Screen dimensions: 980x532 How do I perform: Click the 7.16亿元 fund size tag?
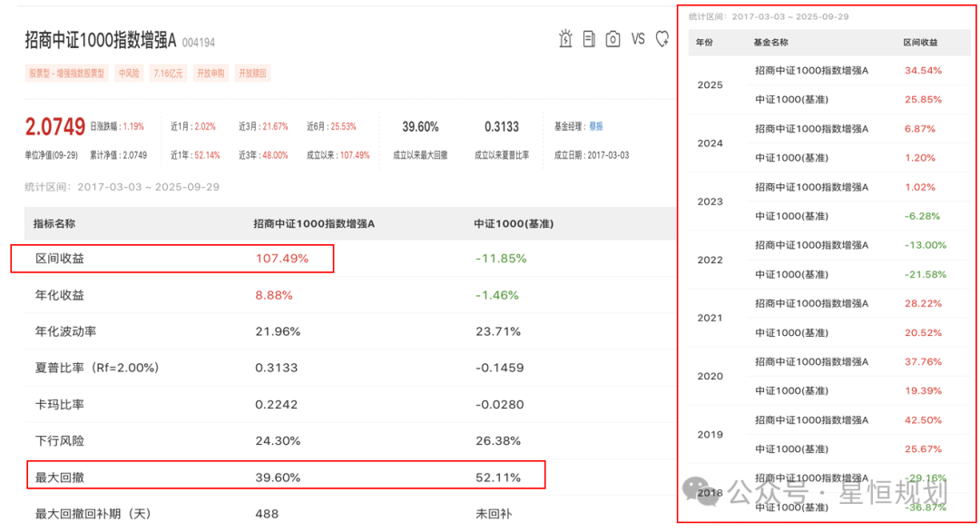pos(168,74)
